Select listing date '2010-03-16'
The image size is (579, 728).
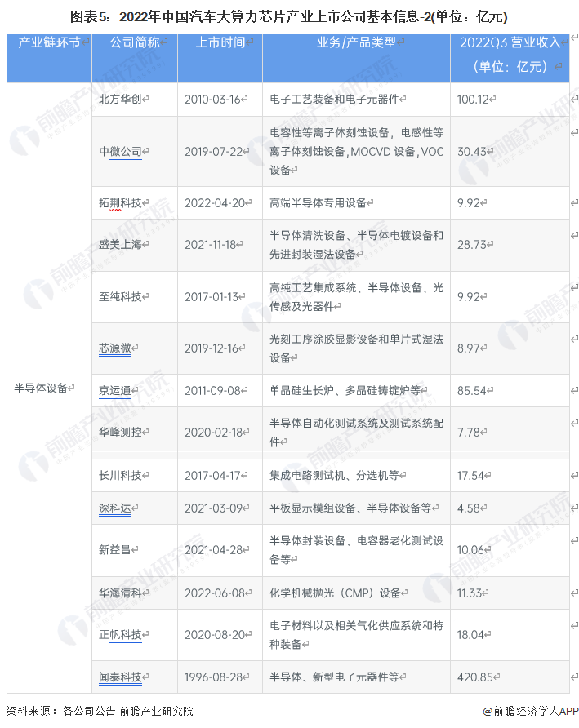(213, 100)
